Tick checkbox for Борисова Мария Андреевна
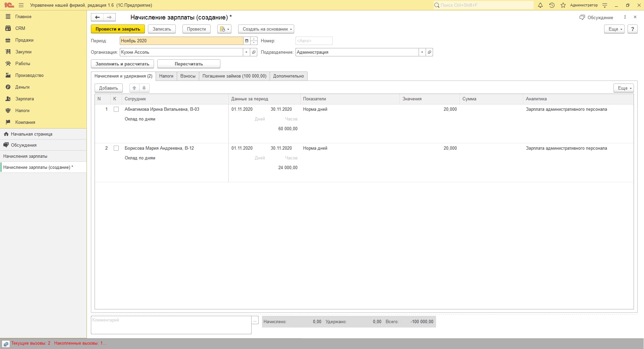Viewport: 644px width, 349px height. click(x=116, y=148)
